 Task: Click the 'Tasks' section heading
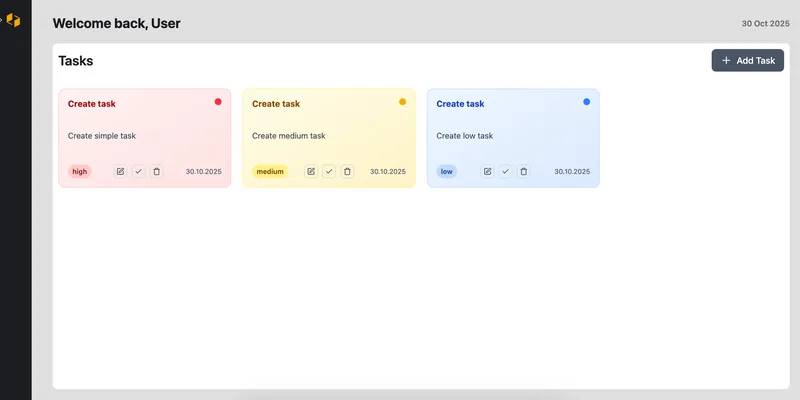76,61
